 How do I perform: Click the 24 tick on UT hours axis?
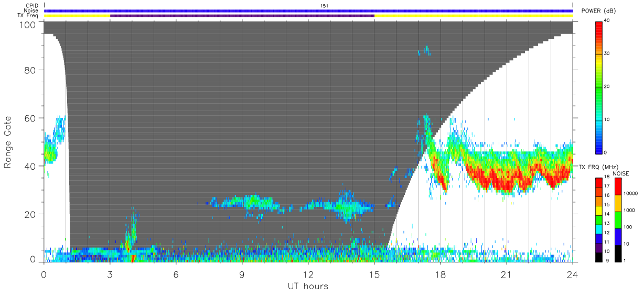point(573,274)
